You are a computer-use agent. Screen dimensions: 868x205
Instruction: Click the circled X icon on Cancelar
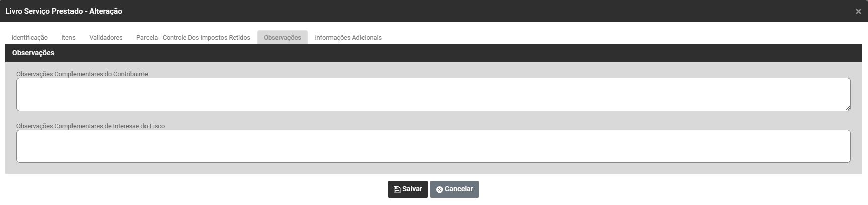(x=439, y=189)
